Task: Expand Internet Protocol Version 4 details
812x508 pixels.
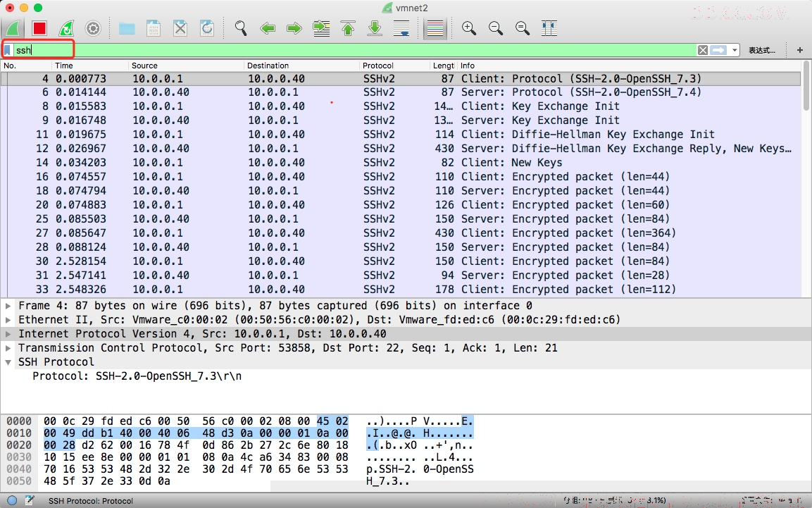Action: 8,333
